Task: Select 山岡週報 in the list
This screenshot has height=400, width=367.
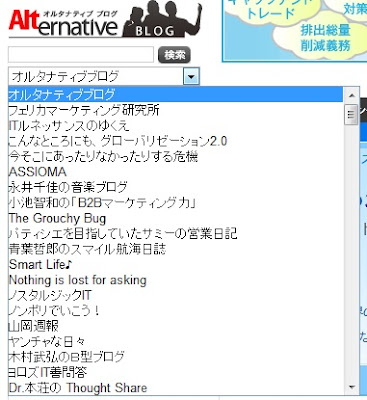Action: [x=177, y=326]
